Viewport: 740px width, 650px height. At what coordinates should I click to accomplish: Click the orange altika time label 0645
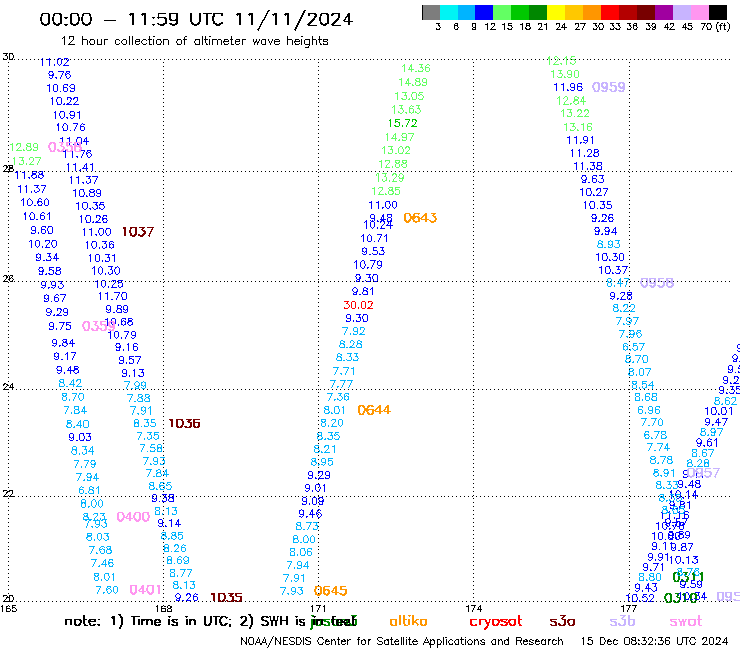pos(330,591)
